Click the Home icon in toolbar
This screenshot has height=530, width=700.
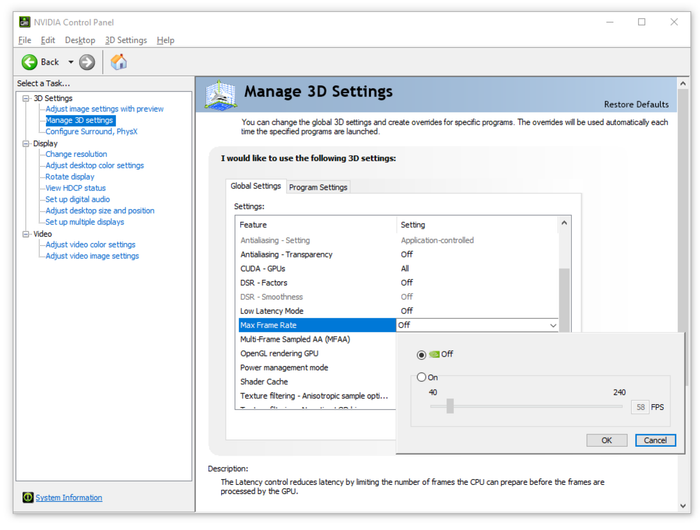pyautogui.click(x=119, y=62)
